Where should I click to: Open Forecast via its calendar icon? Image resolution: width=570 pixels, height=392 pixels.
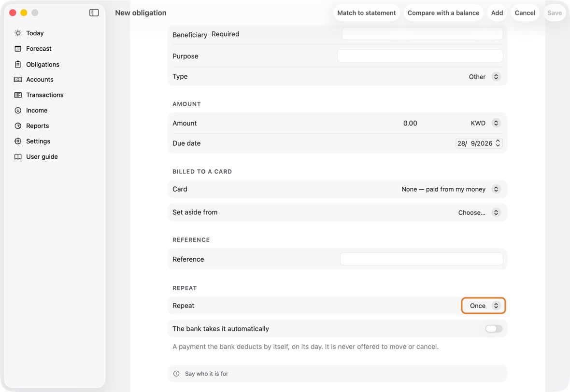pyautogui.click(x=18, y=49)
